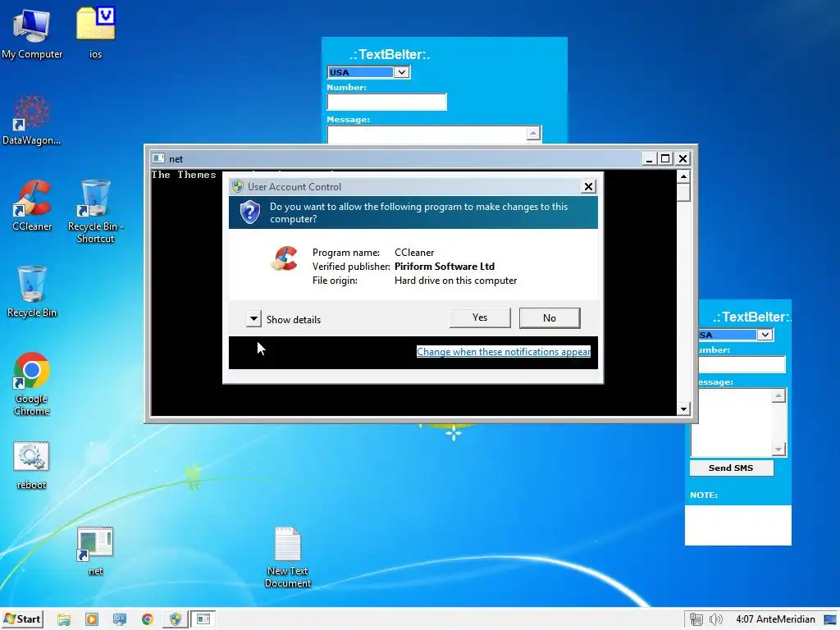Click the Piriform Software Ltd publisher text
Image resolution: width=840 pixels, height=630 pixels.
(445, 267)
